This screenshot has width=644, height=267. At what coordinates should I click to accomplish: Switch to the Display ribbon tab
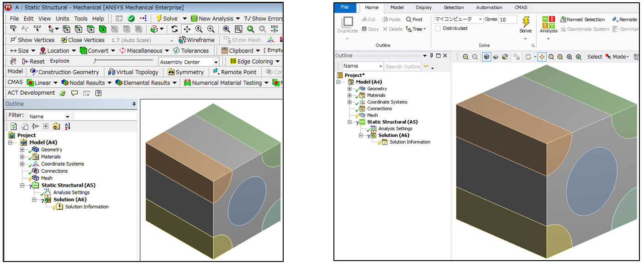click(423, 7)
